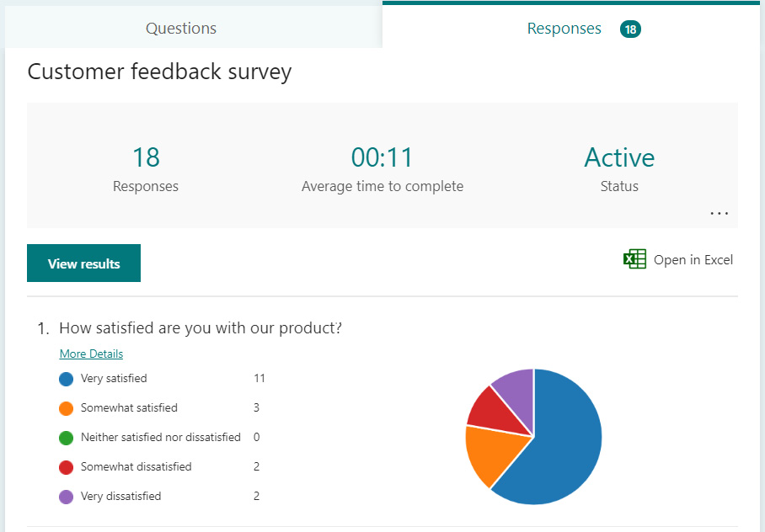Image resolution: width=765 pixels, height=532 pixels.
Task: Open the More Details link
Action: pyautogui.click(x=91, y=354)
